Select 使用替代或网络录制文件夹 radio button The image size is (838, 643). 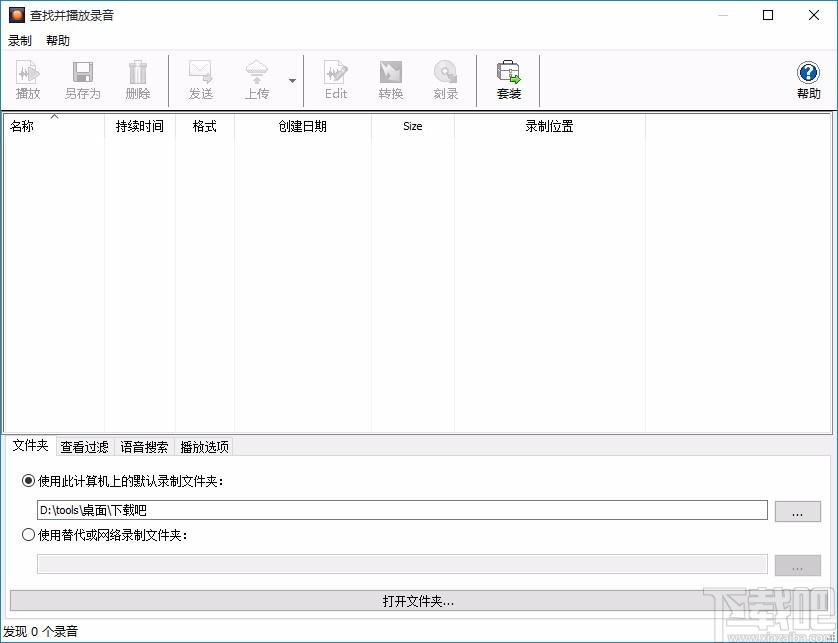point(28,534)
